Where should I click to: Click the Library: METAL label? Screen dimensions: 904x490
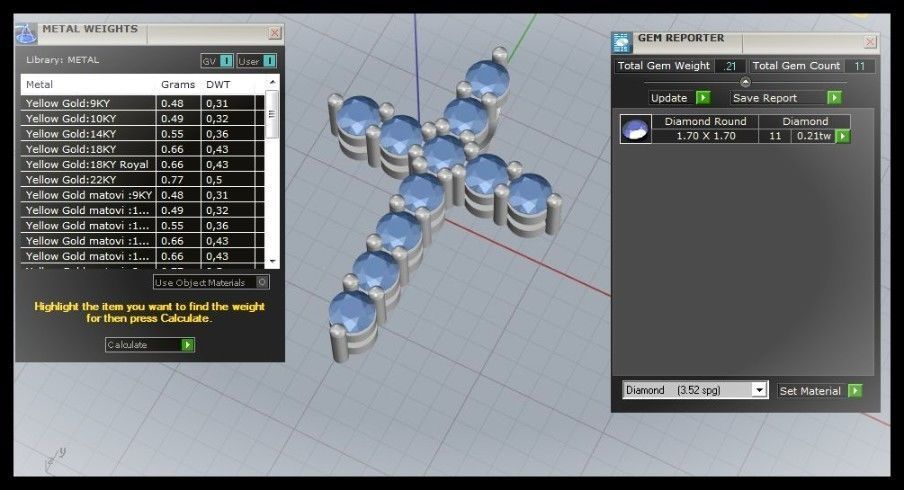point(62,59)
